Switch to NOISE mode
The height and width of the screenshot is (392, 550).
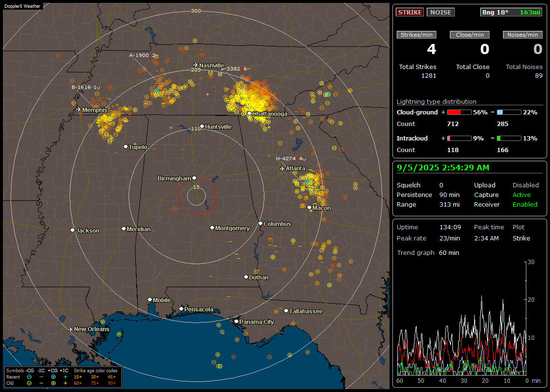pyautogui.click(x=441, y=12)
